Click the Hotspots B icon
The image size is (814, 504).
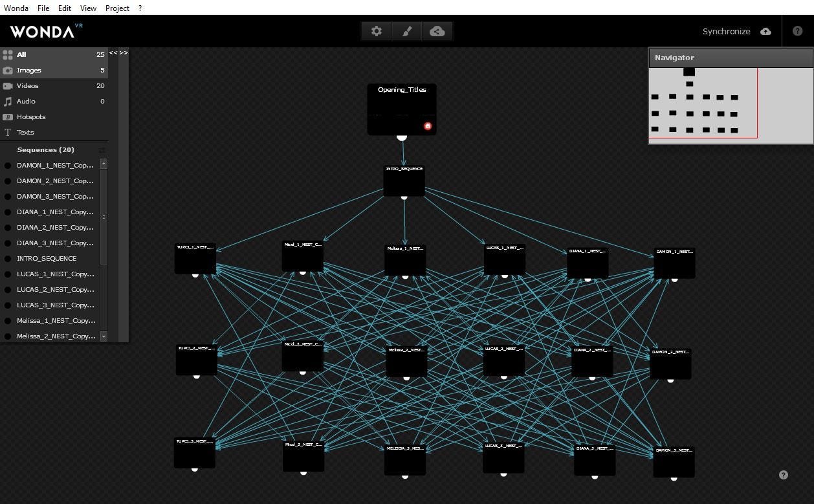pyautogui.click(x=8, y=116)
